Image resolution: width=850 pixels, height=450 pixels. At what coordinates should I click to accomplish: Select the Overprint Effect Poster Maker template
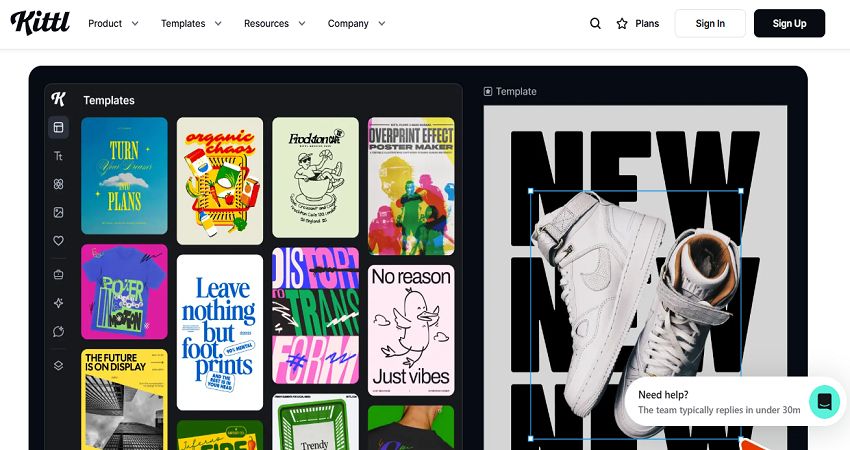(x=411, y=186)
